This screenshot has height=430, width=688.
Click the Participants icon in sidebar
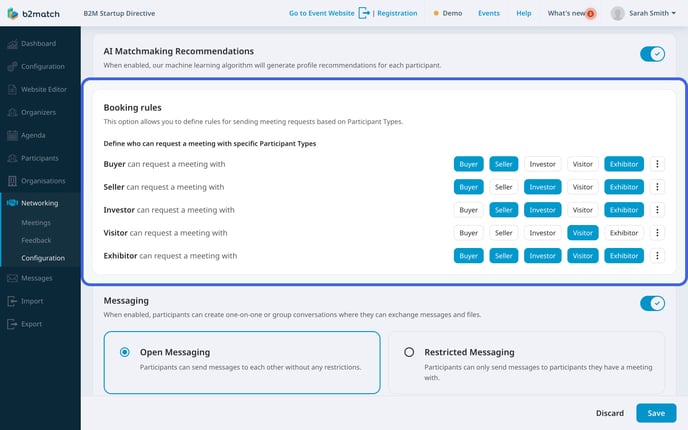point(13,158)
